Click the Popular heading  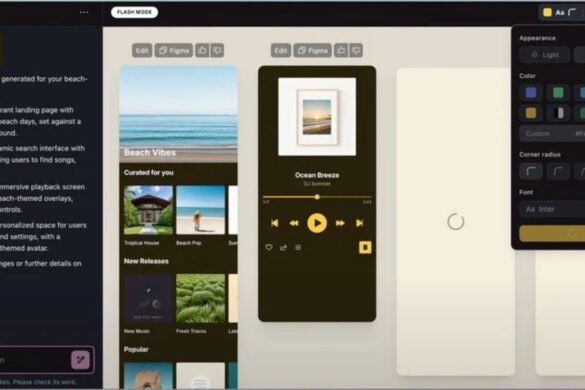coord(136,349)
